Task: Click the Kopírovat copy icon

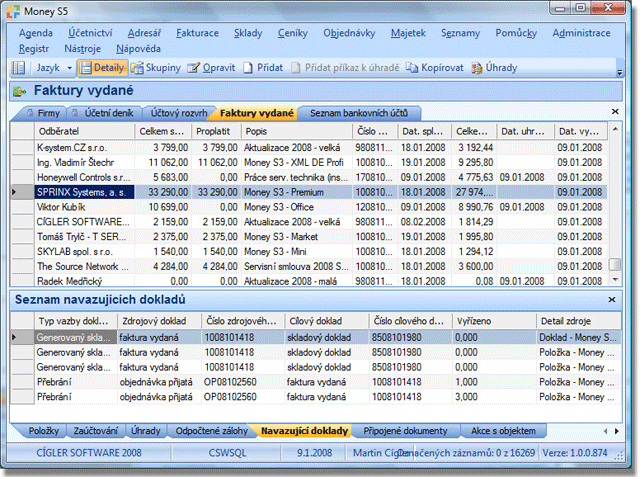Action: tap(412, 68)
